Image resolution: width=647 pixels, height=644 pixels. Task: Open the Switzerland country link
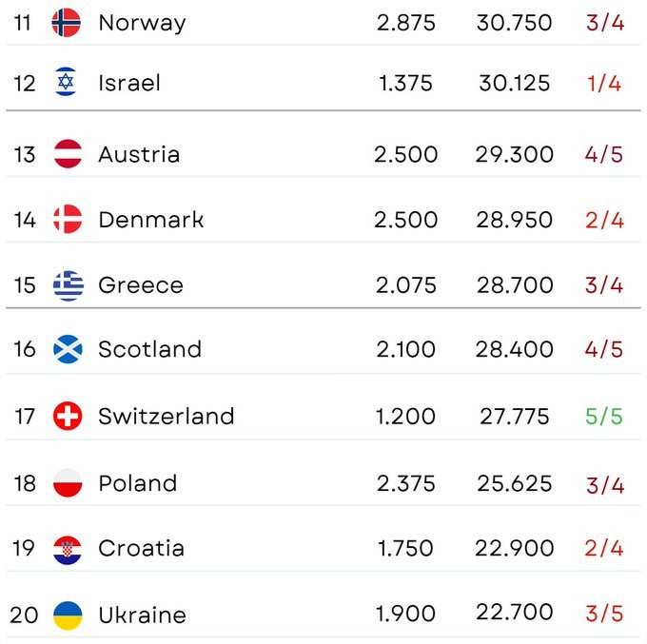(166, 416)
